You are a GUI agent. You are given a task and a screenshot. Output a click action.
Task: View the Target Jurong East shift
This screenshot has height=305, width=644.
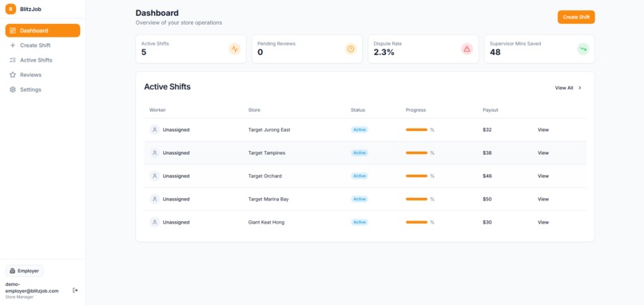(x=543, y=129)
